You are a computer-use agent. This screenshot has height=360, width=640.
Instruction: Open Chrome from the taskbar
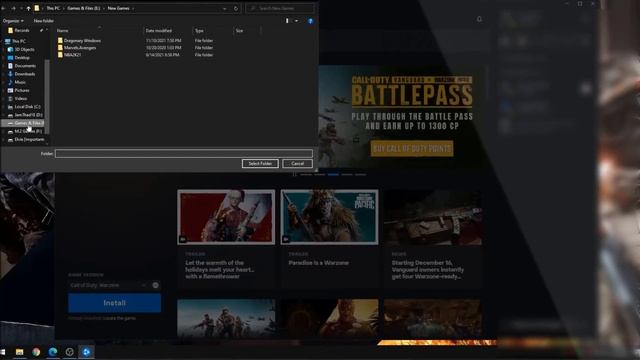click(x=36, y=352)
